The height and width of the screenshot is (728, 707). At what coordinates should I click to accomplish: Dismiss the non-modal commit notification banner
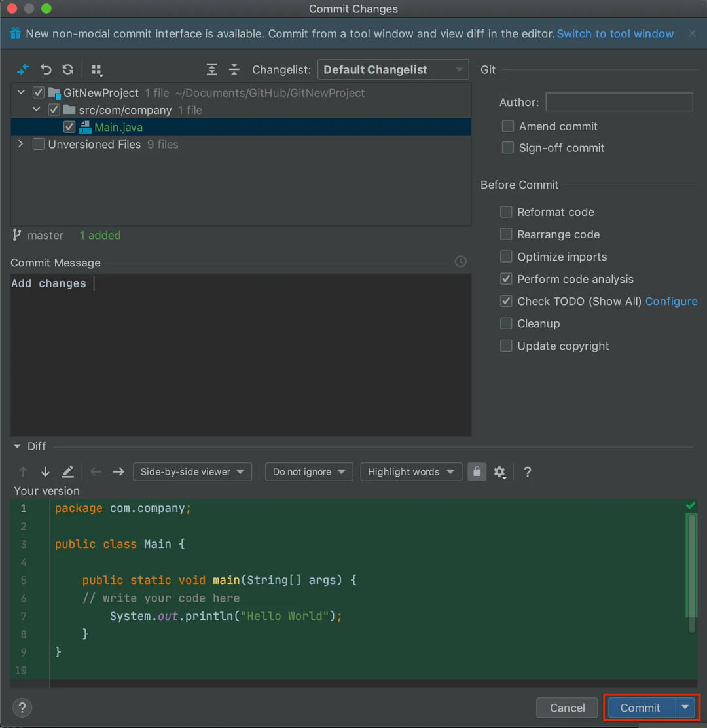(692, 33)
